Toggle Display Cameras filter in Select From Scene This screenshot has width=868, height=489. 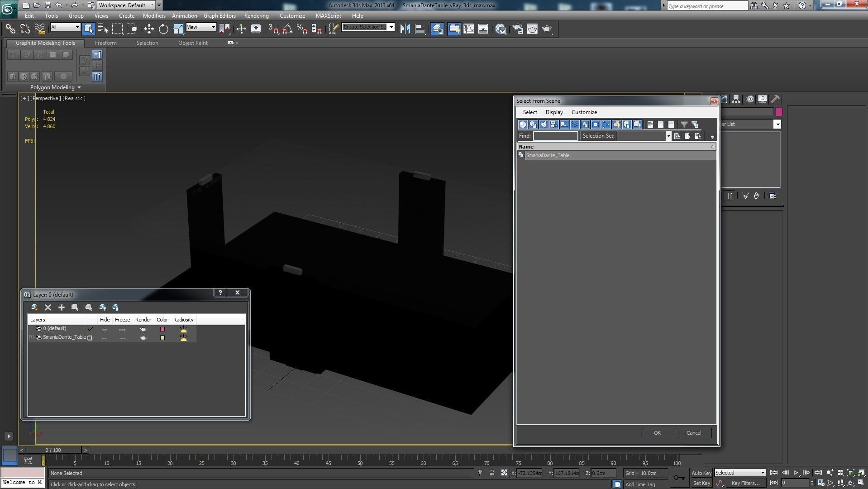(x=554, y=125)
